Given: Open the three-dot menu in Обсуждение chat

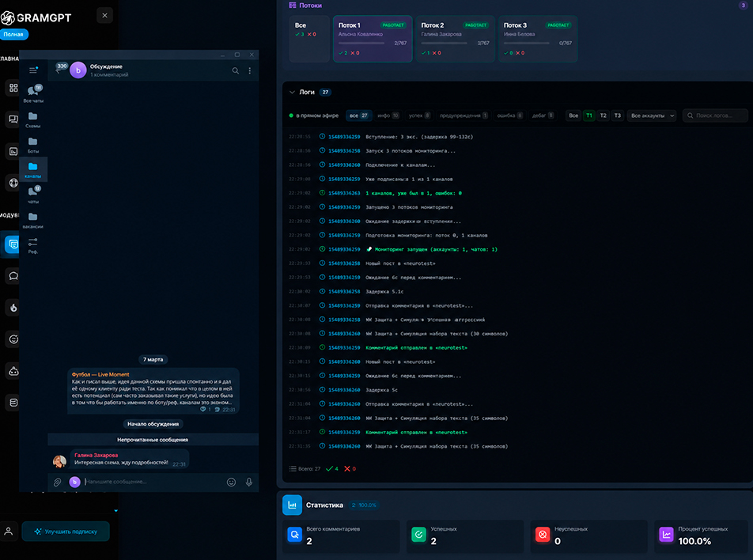Looking at the screenshot, I should click(250, 70).
